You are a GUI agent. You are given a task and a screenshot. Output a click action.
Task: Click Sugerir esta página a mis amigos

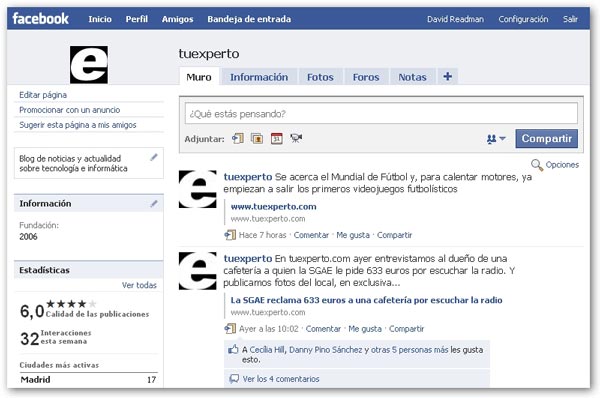click(x=78, y=125)
